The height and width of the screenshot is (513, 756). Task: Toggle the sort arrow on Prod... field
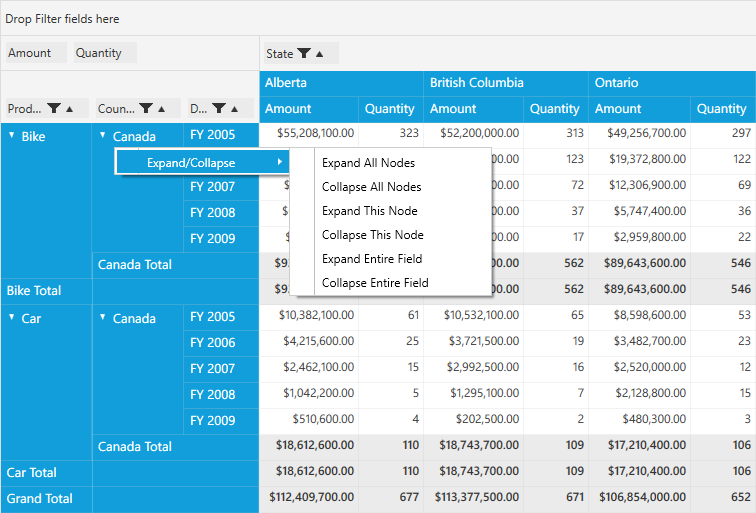69,109
